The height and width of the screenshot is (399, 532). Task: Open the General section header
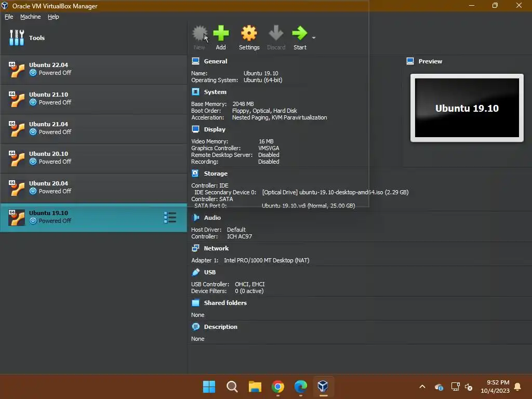[x=216, y=61]
